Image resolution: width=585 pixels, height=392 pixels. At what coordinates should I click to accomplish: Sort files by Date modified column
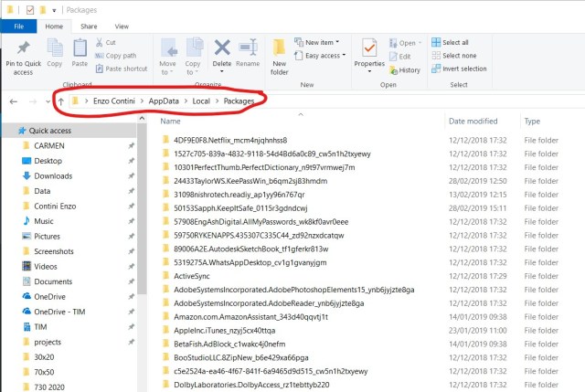click(x=473, y=121)
